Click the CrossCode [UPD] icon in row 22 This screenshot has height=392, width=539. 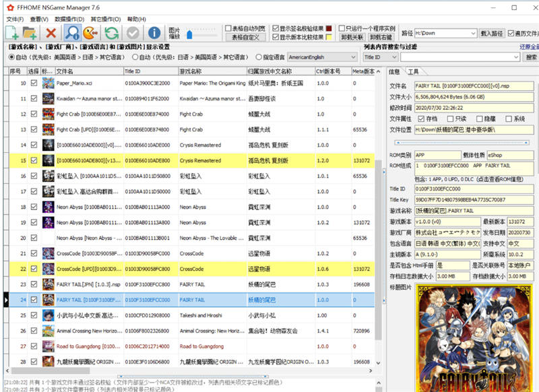pos(48,269)
